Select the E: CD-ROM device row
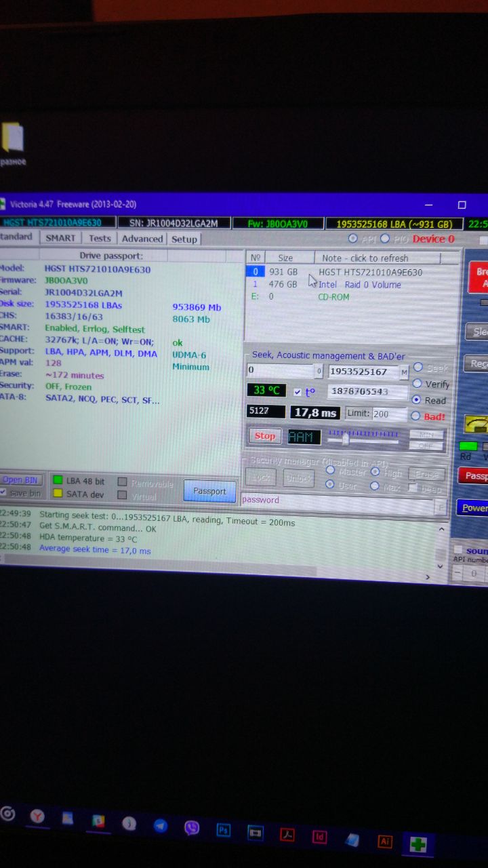Viewport: 488px width, 868px height. (343, 296)
